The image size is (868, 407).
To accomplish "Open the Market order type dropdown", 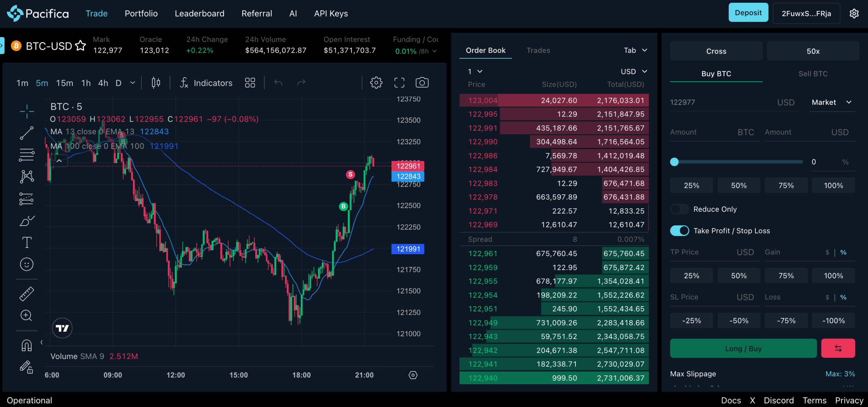I will (831, 102).
